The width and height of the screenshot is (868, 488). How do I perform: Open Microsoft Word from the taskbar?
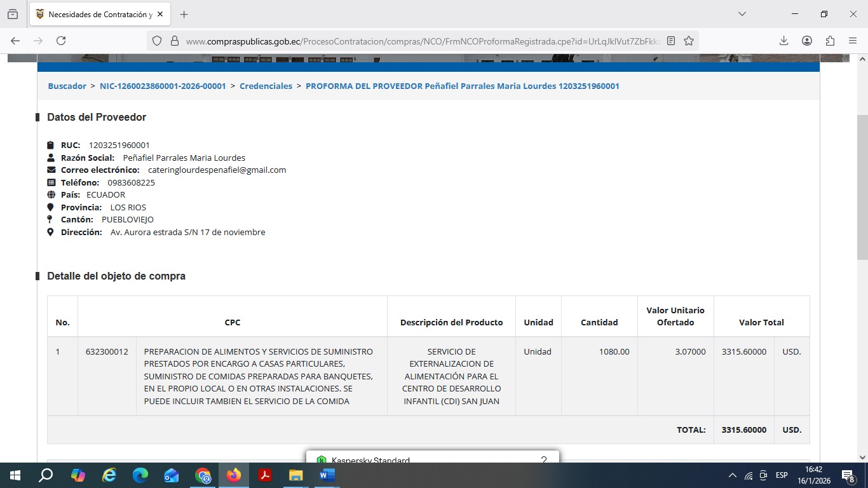point(327,475)
